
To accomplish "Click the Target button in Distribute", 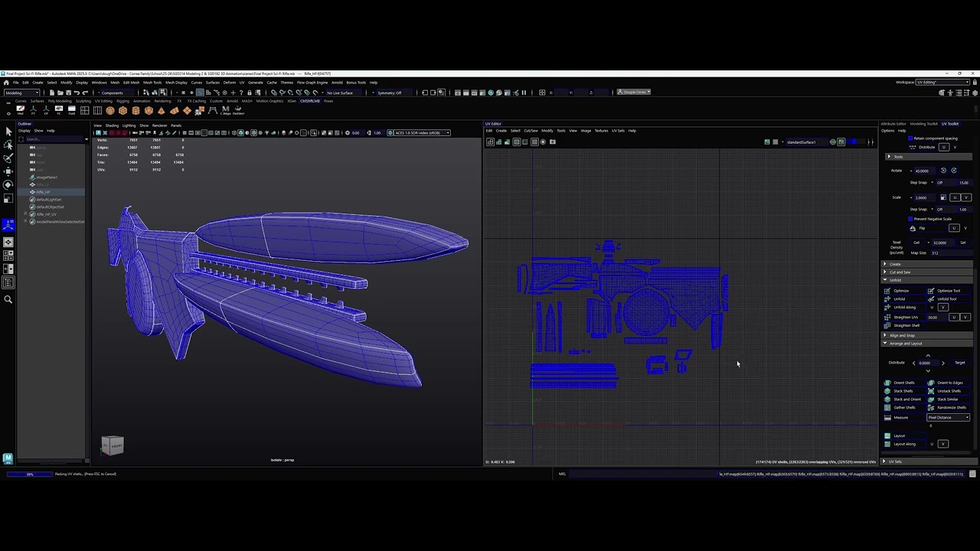I will coord(959,363).
